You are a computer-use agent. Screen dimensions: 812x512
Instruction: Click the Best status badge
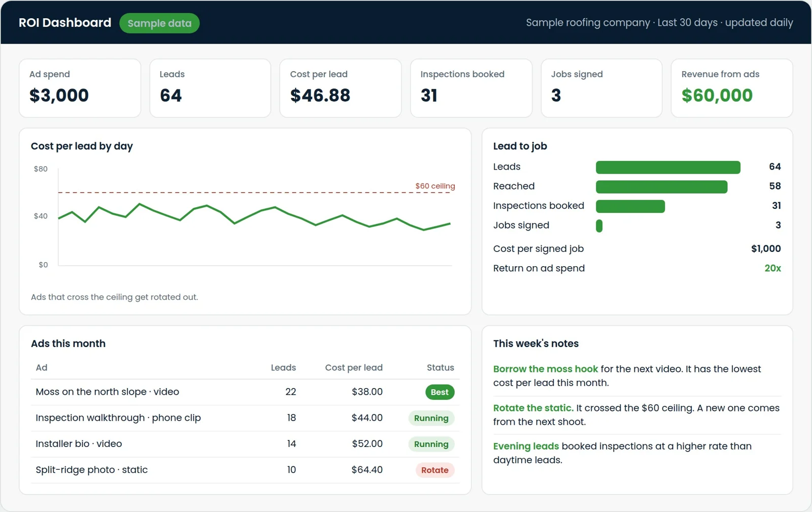point(439,392)
